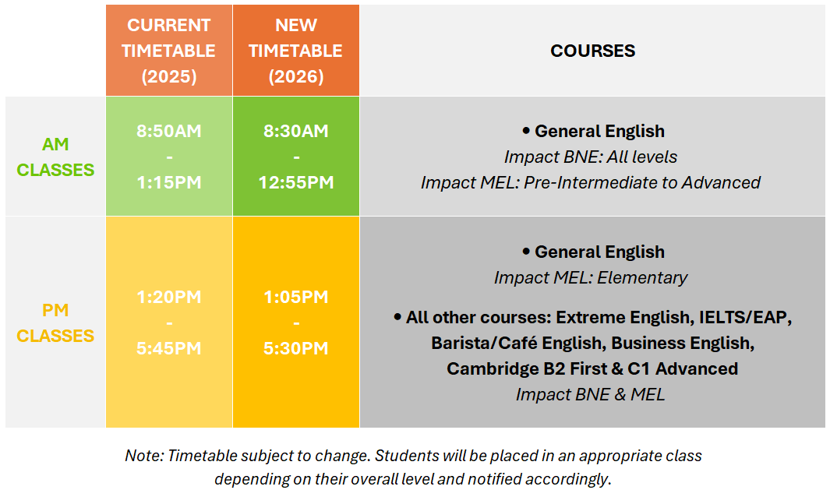Select the Impact MEL: Elementary text

tap(590, 277)
